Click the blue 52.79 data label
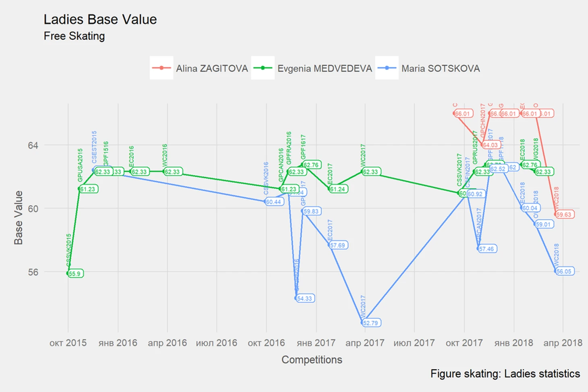The height and width of the screenshot is (392, 588). [371, 323]
